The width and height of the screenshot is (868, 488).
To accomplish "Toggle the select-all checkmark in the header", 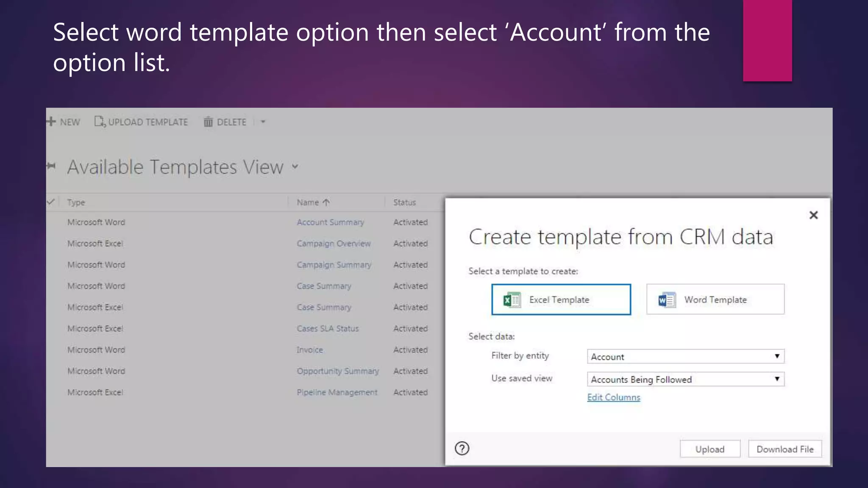I will pyautogui.click(x=51, y=202).
